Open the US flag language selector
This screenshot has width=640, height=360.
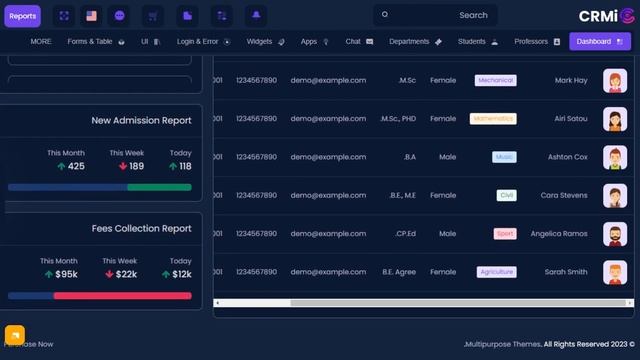(91, 16)
